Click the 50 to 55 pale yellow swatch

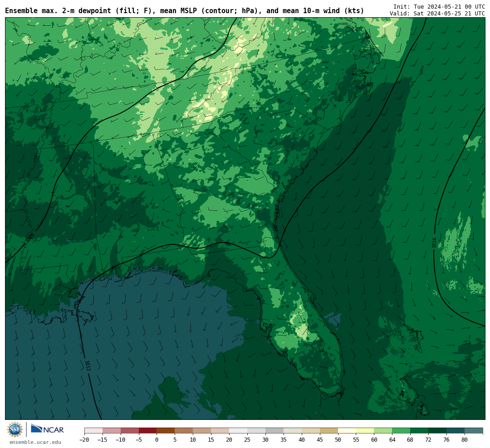pos(347,431)
